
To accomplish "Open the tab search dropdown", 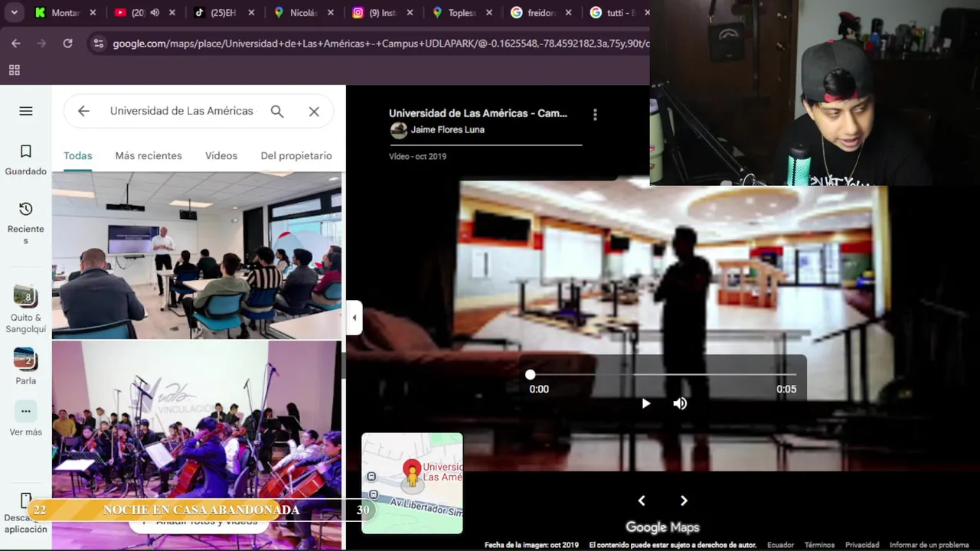I will (14, 13).
